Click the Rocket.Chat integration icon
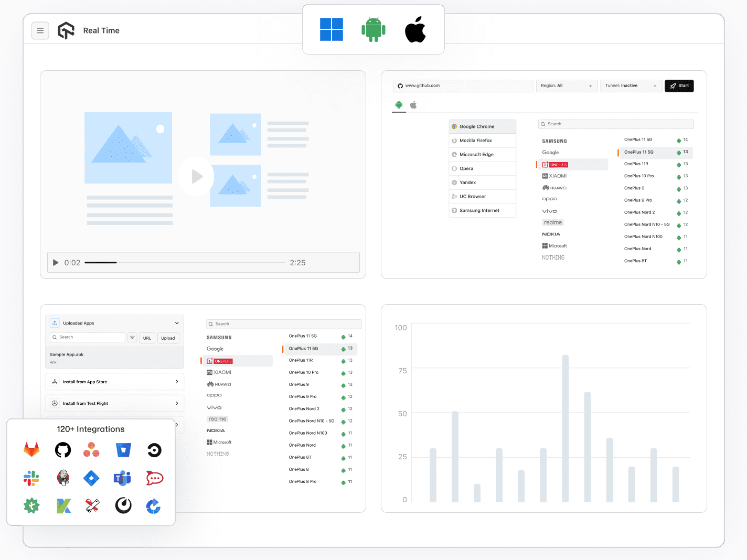 (x=155, y=478)
